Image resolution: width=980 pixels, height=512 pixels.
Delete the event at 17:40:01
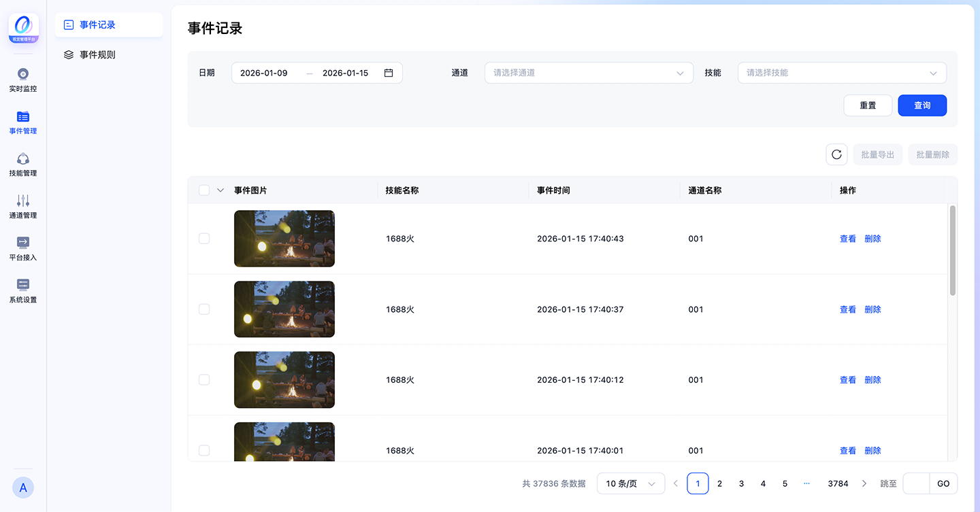(872, 451)
